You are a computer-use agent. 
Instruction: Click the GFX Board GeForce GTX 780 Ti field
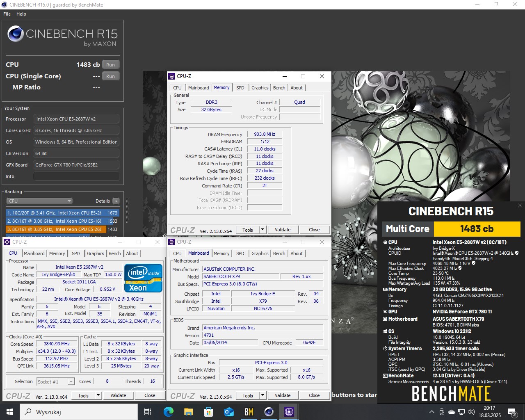(76, 165)
